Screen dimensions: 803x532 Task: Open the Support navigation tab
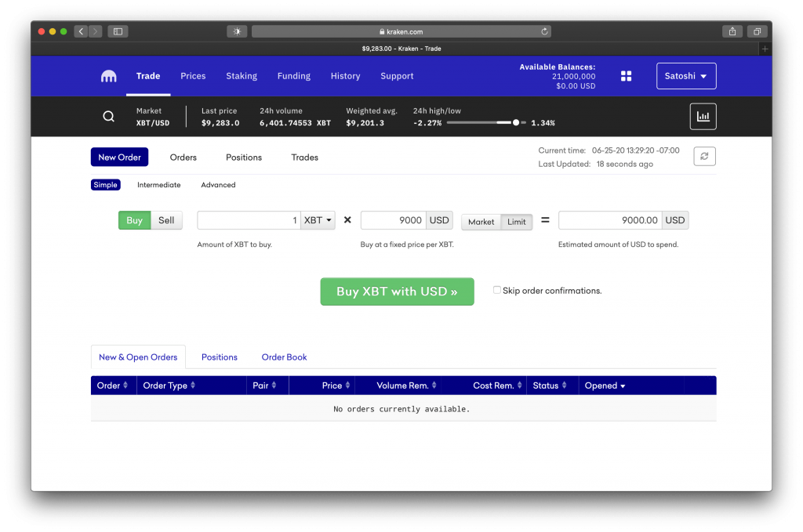pyautogui.click(x=397, y=76)
